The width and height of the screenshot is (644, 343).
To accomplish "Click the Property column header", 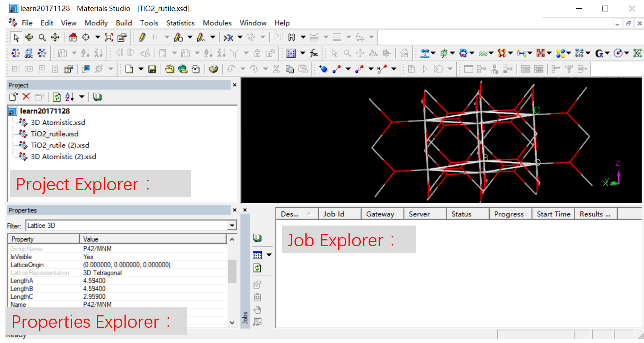I will click(x=43, y=239).
